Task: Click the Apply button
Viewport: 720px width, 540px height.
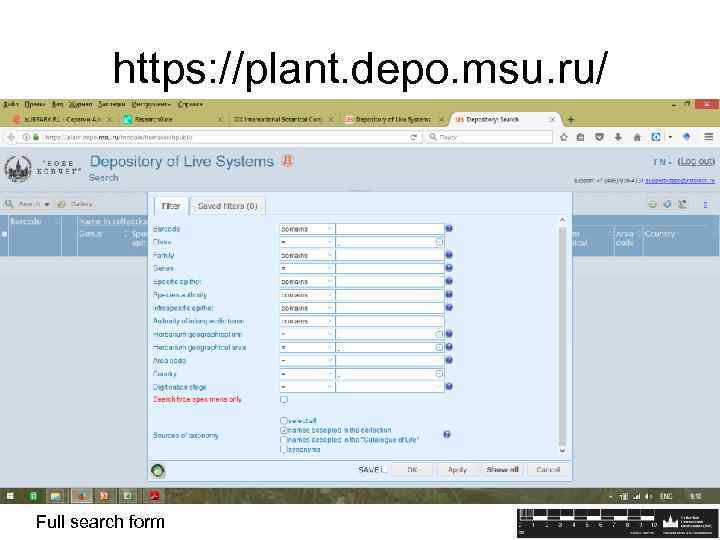Action: (457, 470)
